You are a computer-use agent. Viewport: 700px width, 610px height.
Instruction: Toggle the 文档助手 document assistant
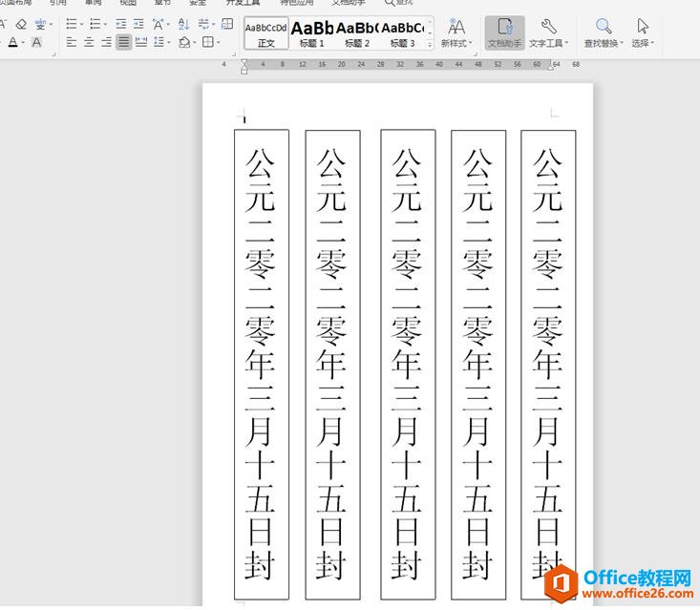(504, 33)
